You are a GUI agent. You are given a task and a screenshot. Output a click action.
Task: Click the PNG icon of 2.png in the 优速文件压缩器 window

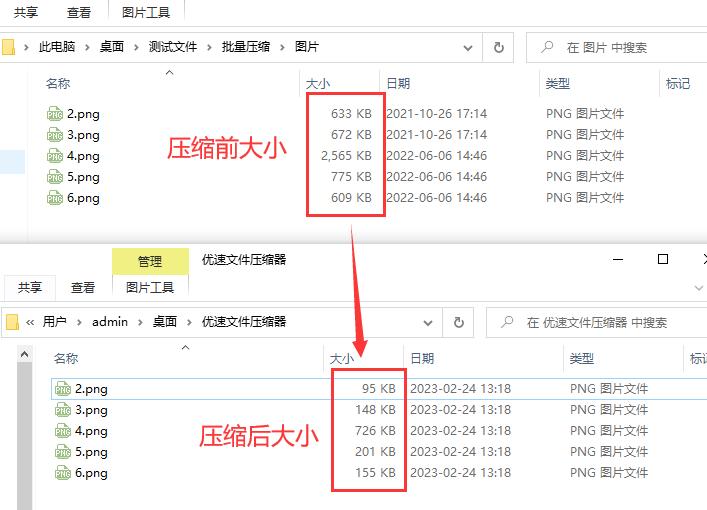coord(63,389)
